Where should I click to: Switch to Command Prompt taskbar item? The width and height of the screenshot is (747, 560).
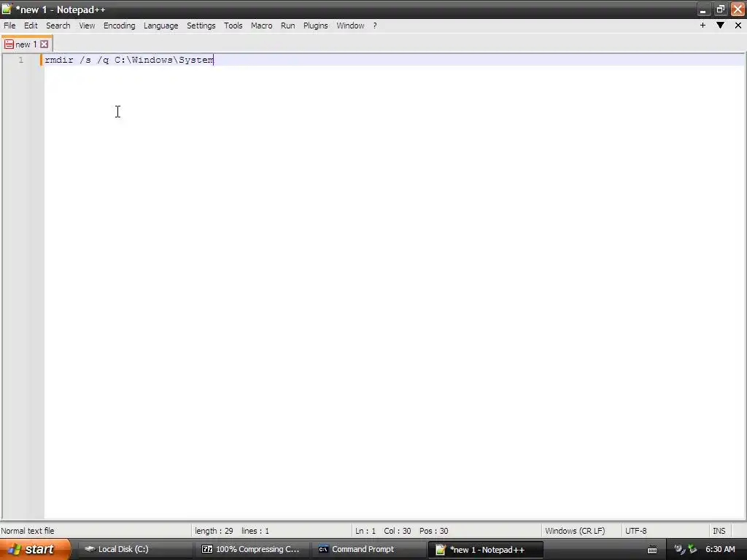click(x=368, y=549)
